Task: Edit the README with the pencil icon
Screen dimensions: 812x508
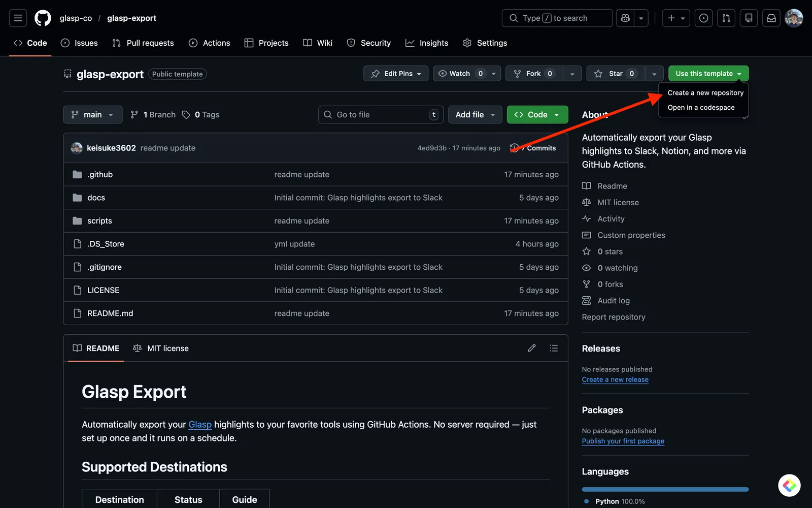Action: click(x=531, y=348)
